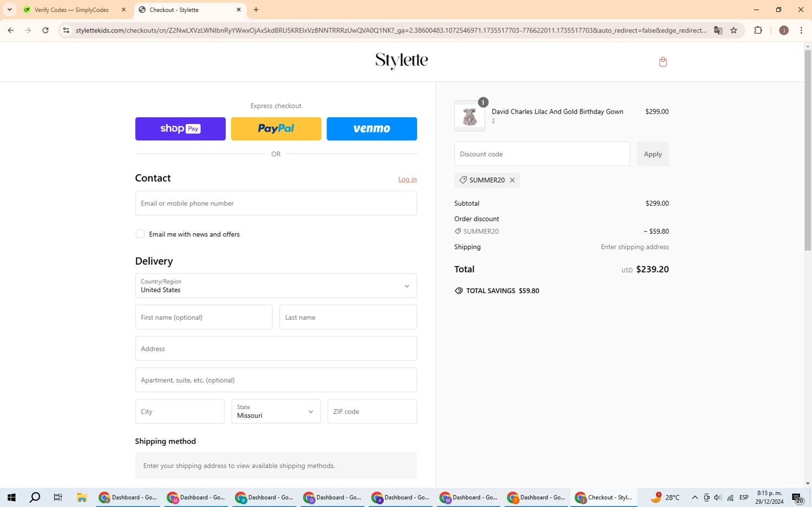Open Google Translate icon in address bar
This screenshot has width=812, height=507.
718,30
